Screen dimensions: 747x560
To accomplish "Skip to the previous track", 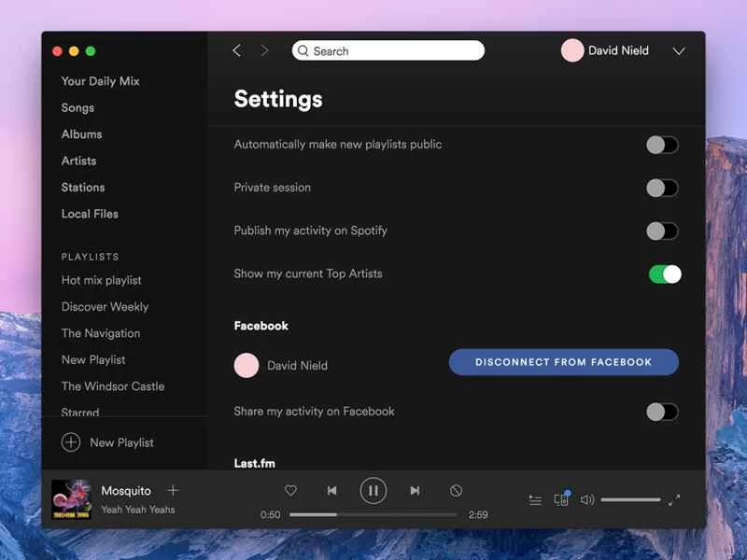I will point(331,491).
